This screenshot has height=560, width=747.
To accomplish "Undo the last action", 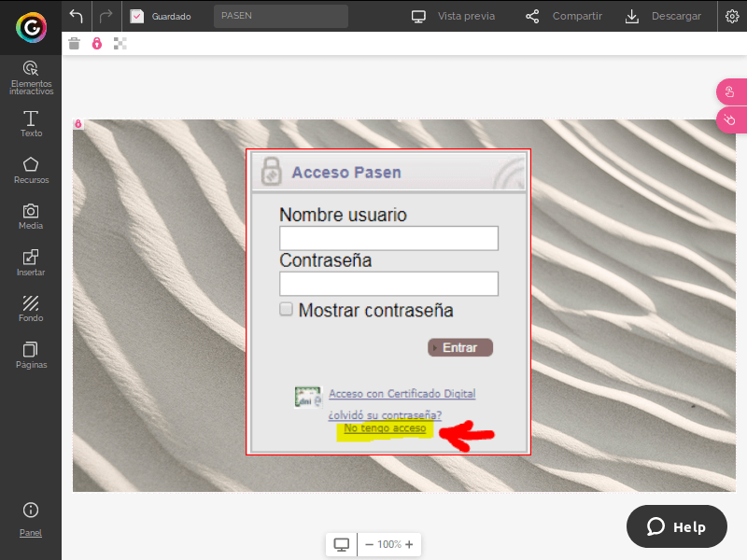I will click(77, 16).
